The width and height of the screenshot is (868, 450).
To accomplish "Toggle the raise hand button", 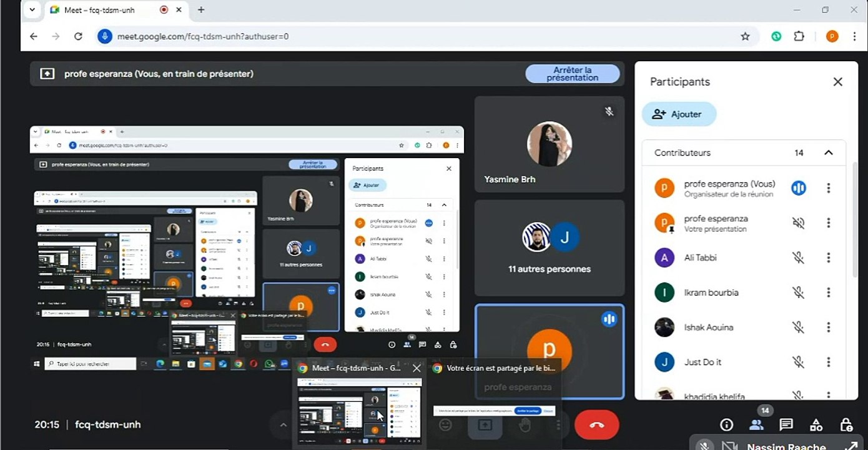I will point(525,425).
